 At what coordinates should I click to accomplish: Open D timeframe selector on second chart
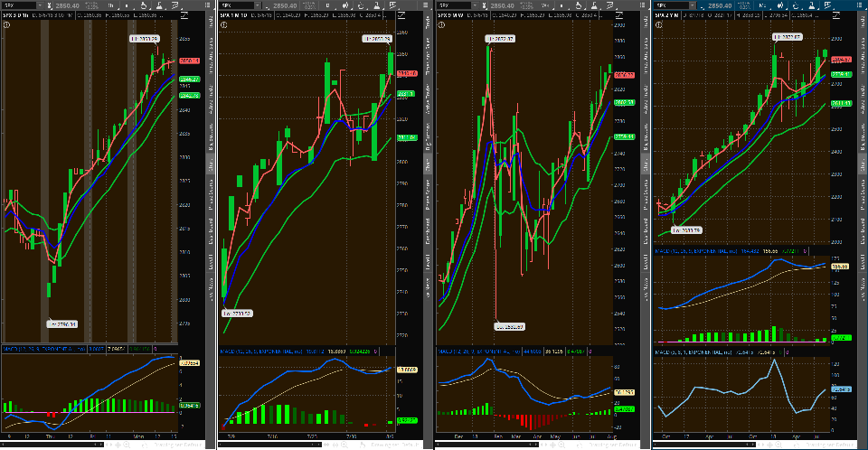click(x=328, y=5)
